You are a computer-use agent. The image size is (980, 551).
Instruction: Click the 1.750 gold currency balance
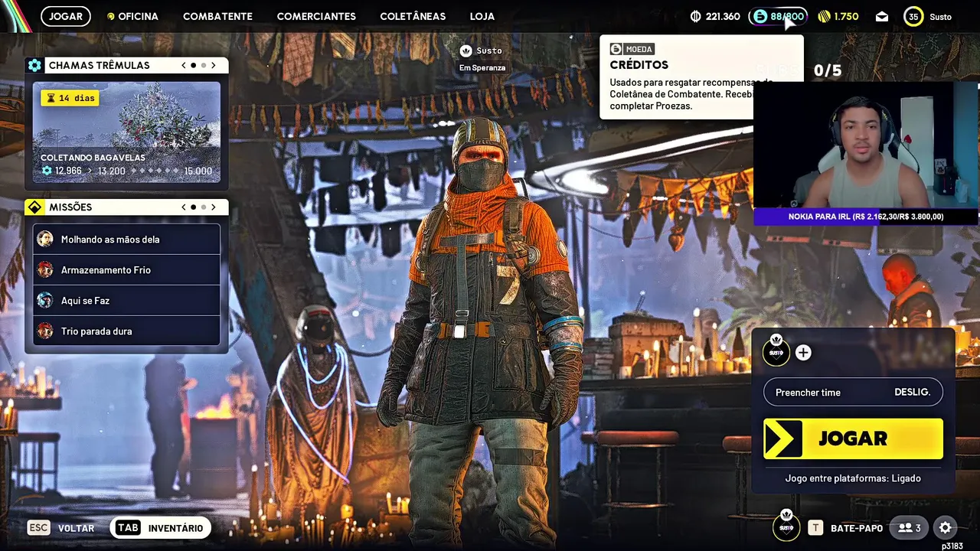pos(838,16)
